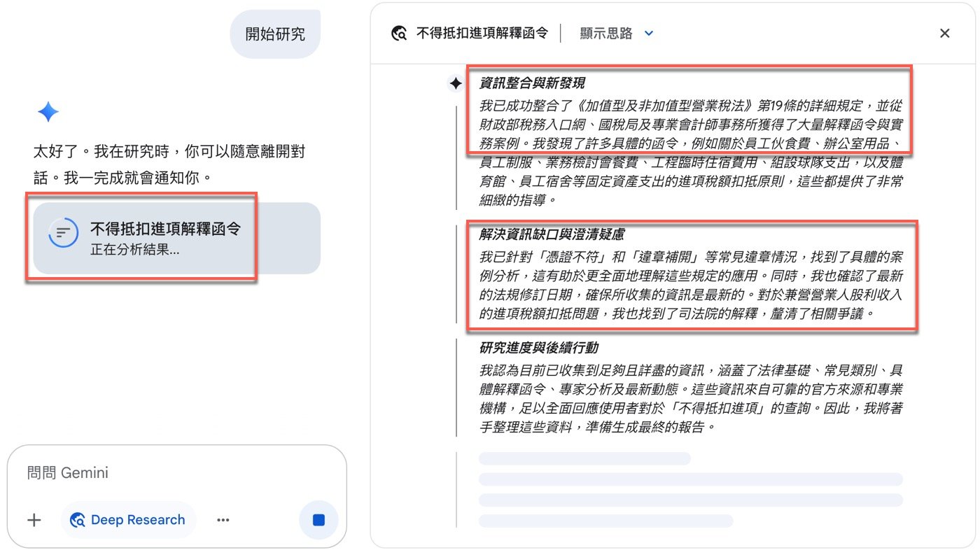This screenshot has height=557, width=980.
Task: Click the spinning progress icon on research card
Action: 63,233
